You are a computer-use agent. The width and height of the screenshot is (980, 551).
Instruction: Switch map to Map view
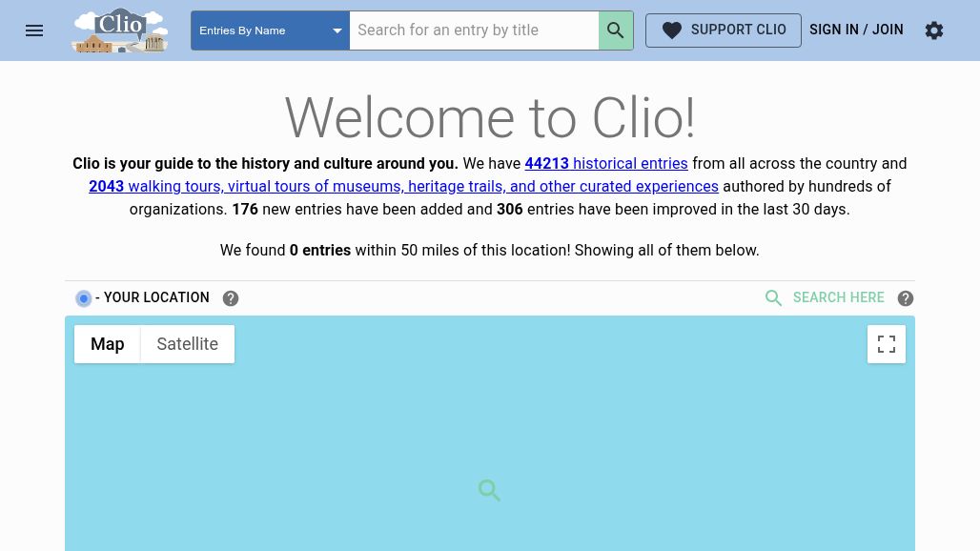point(108,344)
